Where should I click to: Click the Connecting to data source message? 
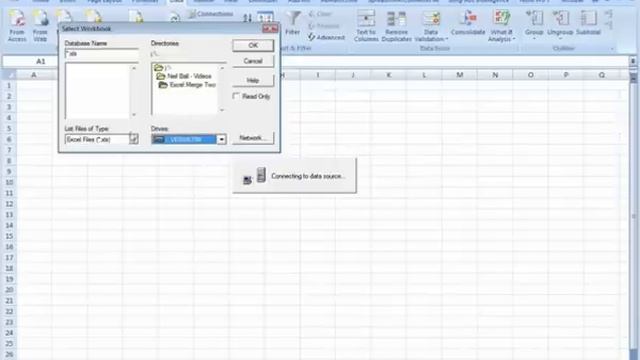(x=308, y=176)
